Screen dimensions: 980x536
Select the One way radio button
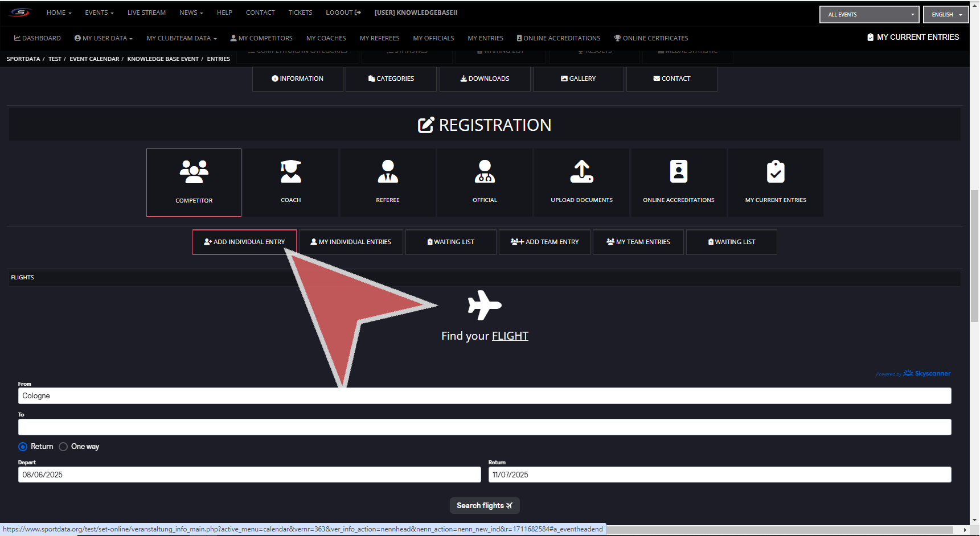click(63, 447)
